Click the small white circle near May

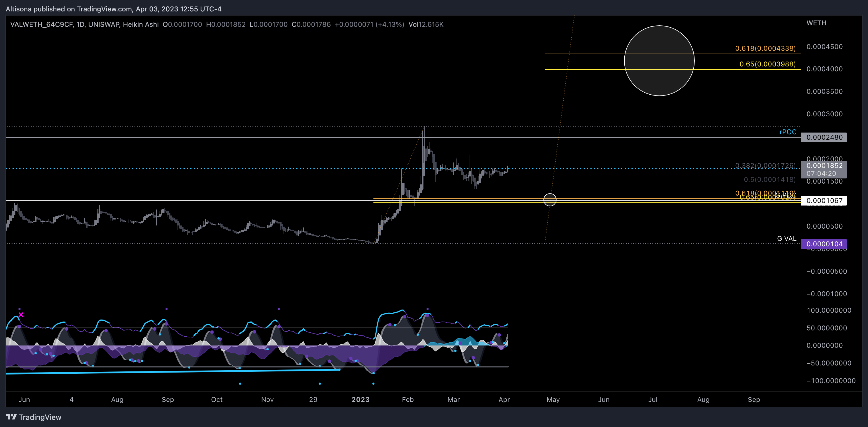click(x=550, y=200)
